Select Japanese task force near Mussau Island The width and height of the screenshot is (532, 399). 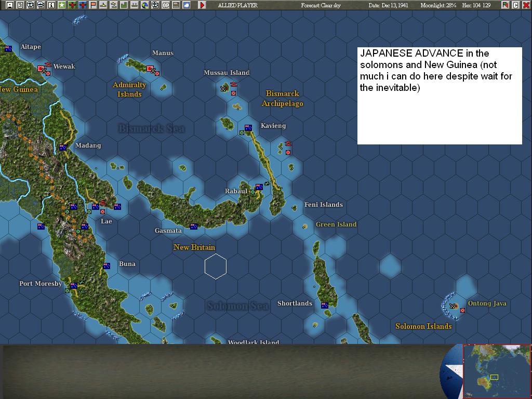[233, 85]
